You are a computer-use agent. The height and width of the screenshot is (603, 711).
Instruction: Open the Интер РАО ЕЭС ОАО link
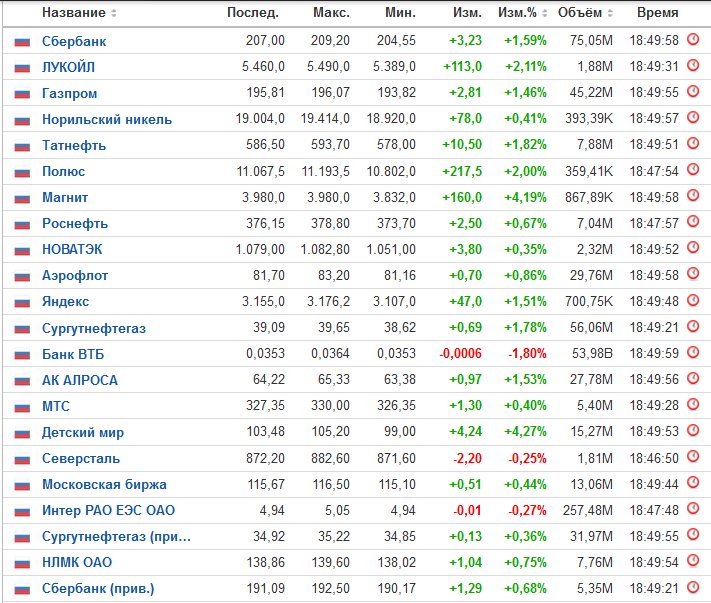pyautogui.click(x=108, y=510)
